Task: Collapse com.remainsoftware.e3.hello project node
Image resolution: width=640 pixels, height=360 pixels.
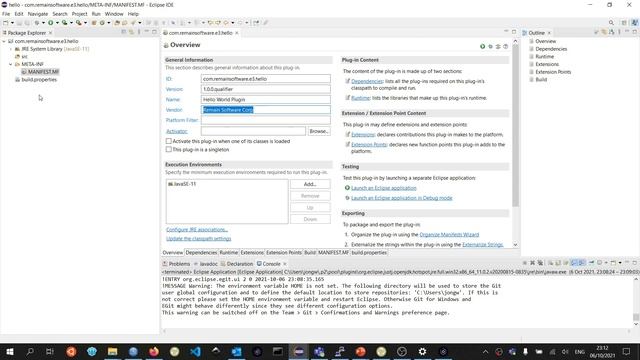Action: [4, 41]
